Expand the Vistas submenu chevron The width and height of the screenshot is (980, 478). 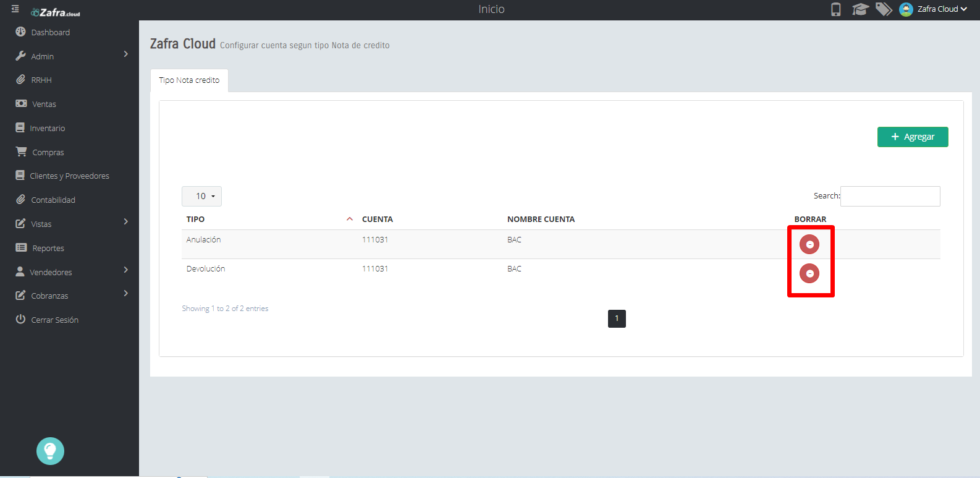[126, 221]
